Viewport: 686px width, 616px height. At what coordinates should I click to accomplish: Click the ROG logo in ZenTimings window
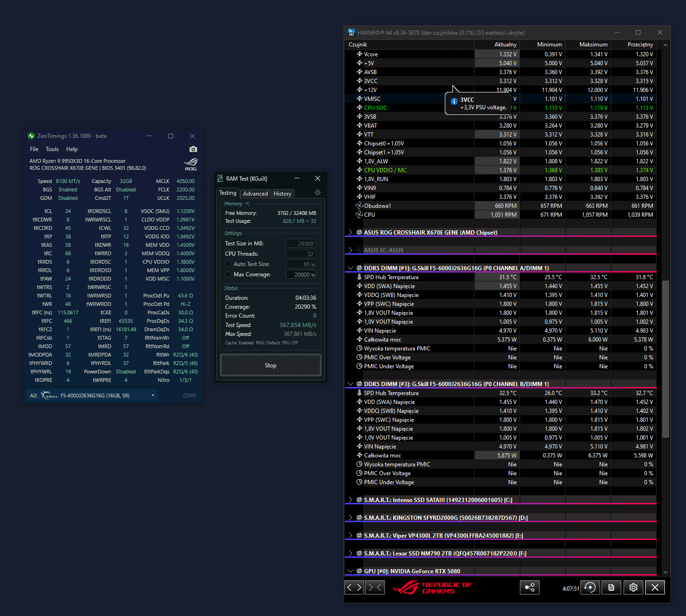(191, 164)
